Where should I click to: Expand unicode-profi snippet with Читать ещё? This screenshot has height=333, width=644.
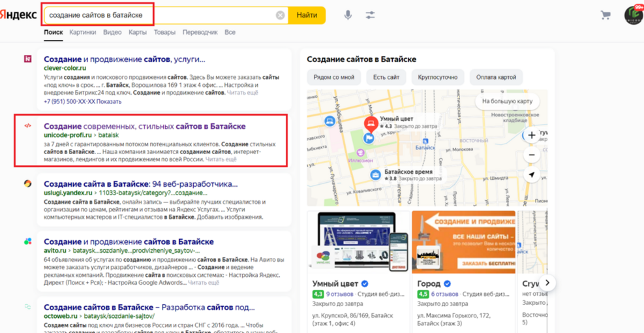point(221,159)
